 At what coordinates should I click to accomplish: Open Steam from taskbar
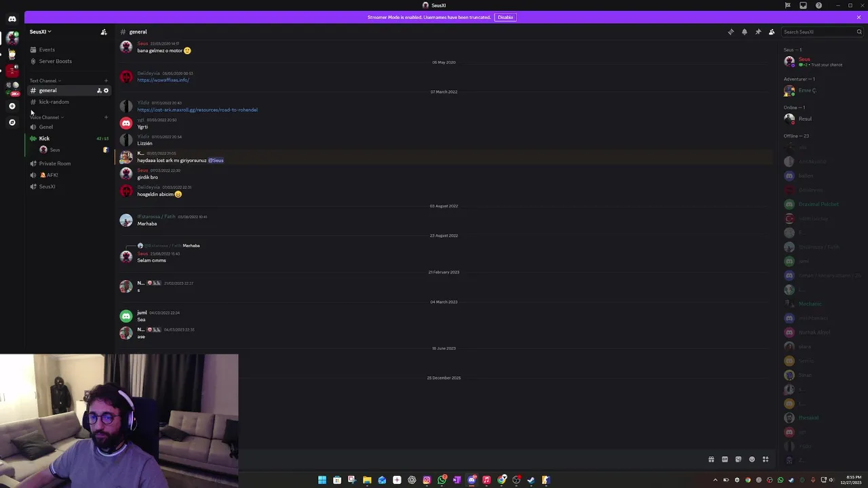tap(531, 480)
